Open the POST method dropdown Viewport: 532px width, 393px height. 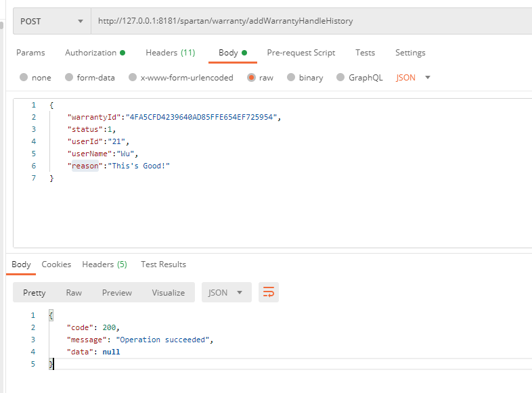[51, 21]
